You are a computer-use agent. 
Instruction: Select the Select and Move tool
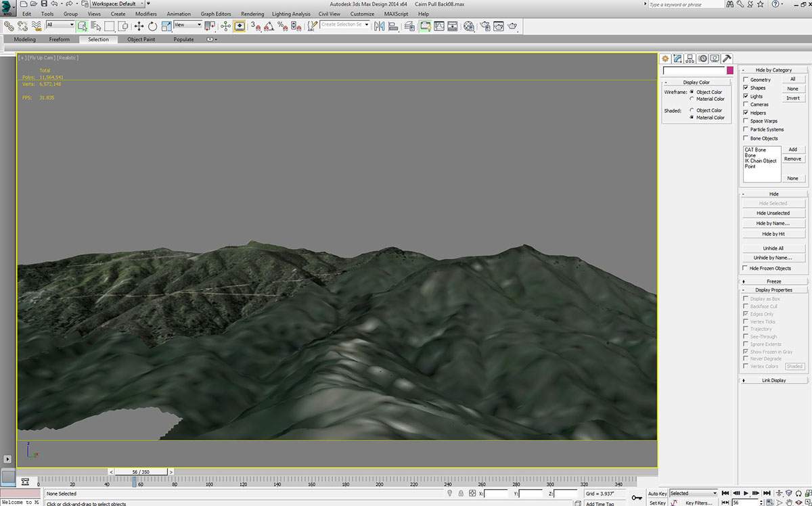pos(139,26)
